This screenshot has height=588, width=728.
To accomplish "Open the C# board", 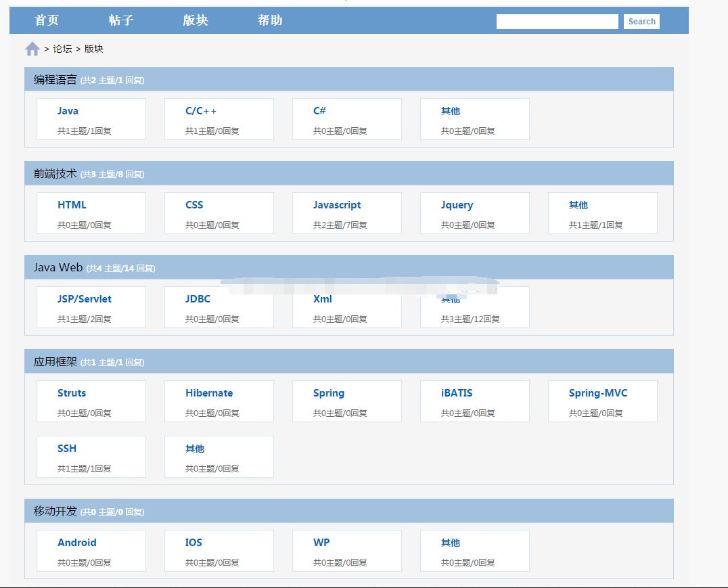I will point(319,111).
